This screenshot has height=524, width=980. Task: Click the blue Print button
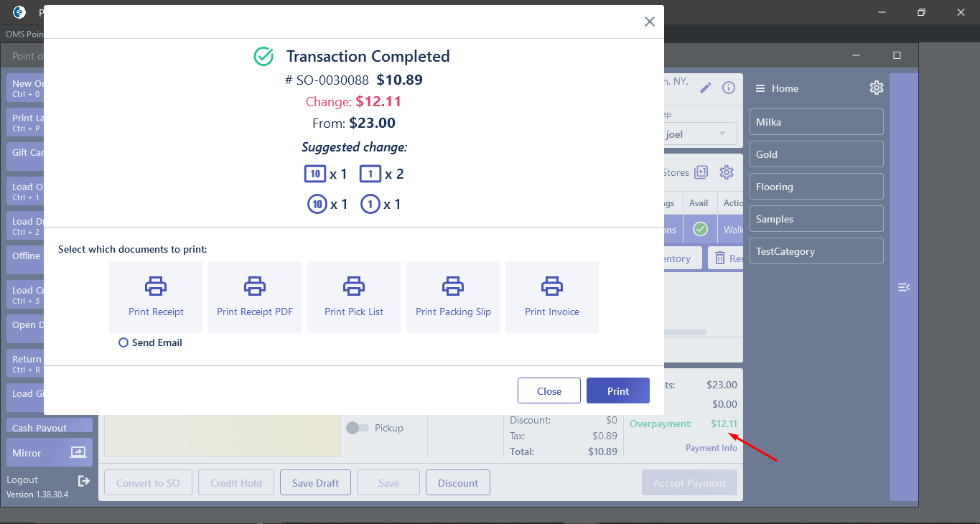point(618,390)
